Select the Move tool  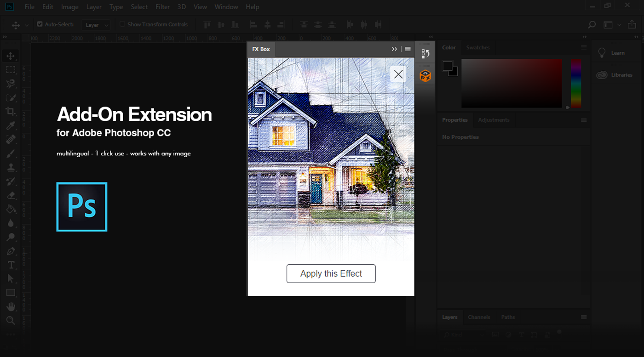(x=10, y=56)
